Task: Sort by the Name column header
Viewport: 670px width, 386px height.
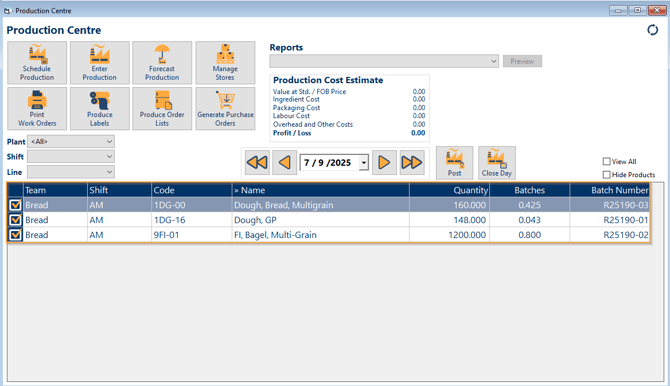Action: click(x=320, y=190)
